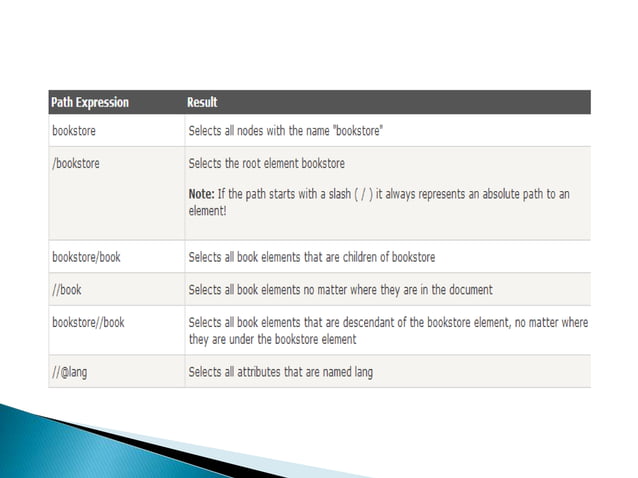Click the Path Expression column header
Screen dimensions: 638x478
[x=90, y=102]
